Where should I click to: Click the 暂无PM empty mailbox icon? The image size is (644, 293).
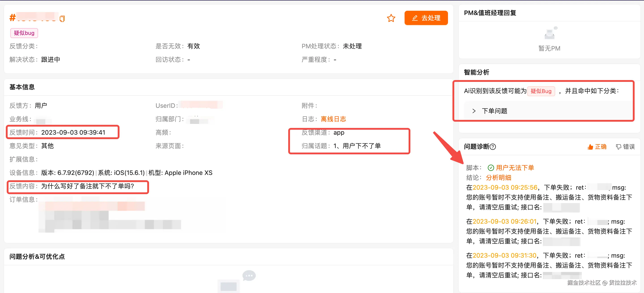click(550, 34)
